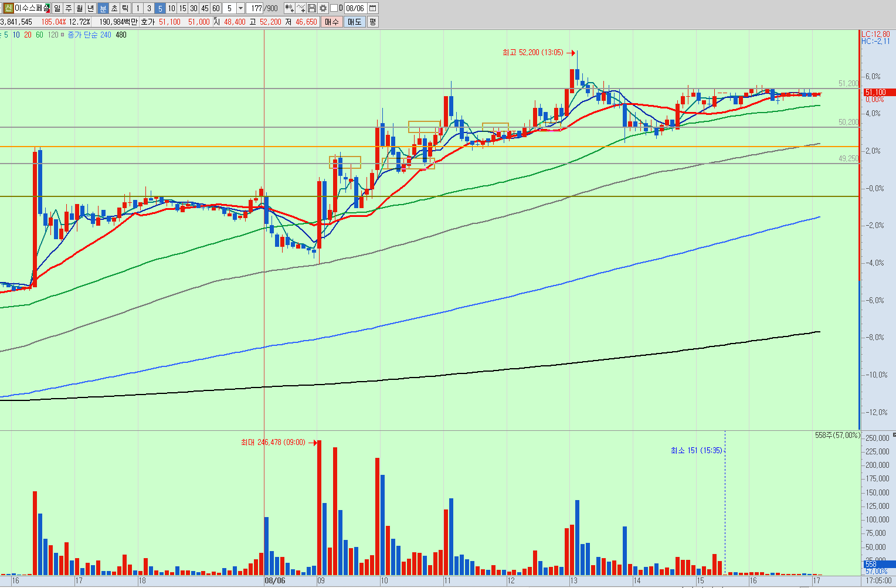Screen dimensions: 896x588
Task: Click the moving average 5 legend label
Action: (x=6, y=35)
